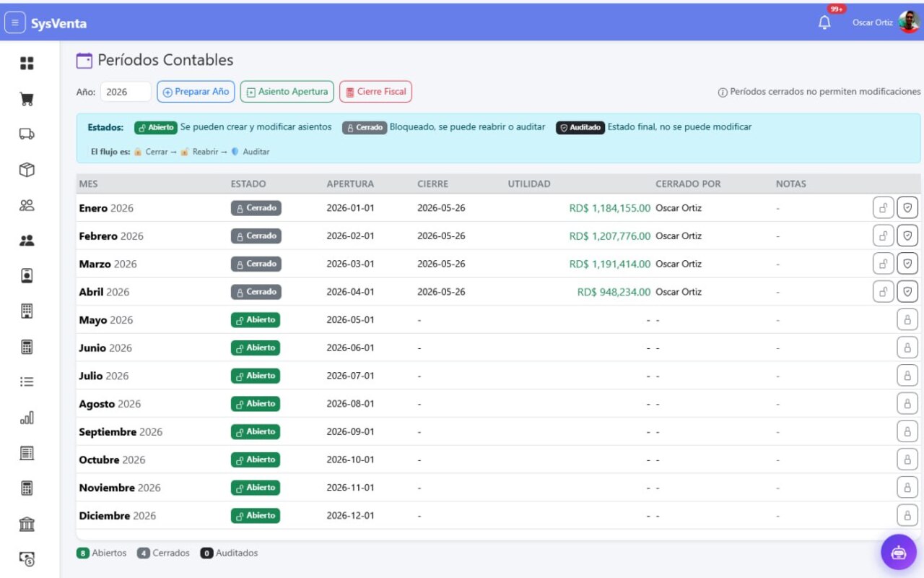This screenshot has height=578, width=924.
Task: Open the outlined people sidebar icon
Action: 27,205
